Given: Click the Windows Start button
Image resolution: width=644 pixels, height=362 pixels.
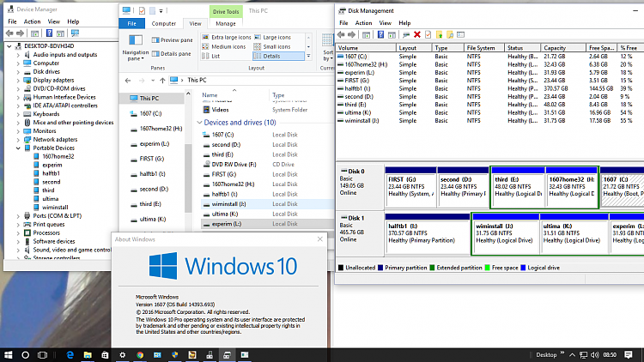Looking at the screenshot, I should pyautogui.click(x=9, y=354).
